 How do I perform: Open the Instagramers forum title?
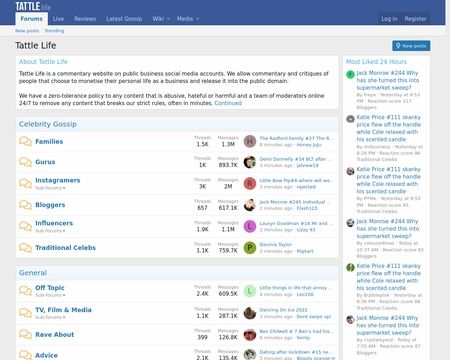(58, 180)
